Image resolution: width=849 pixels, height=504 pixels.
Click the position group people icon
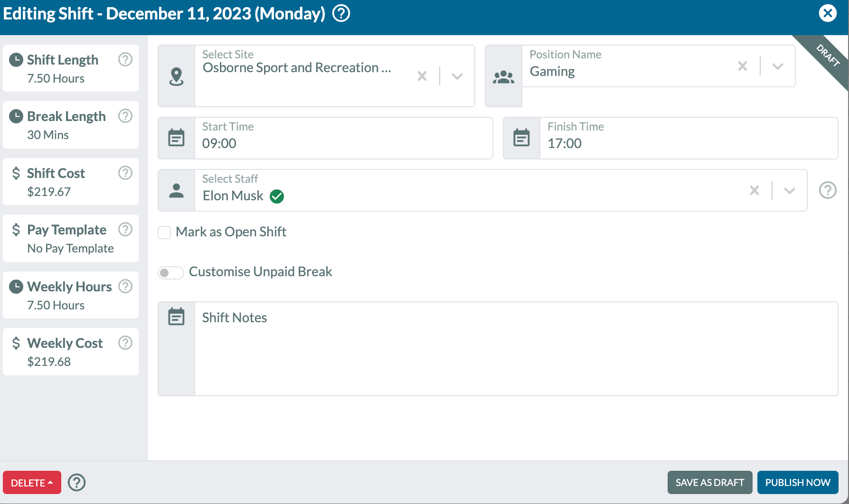point(503,77)
